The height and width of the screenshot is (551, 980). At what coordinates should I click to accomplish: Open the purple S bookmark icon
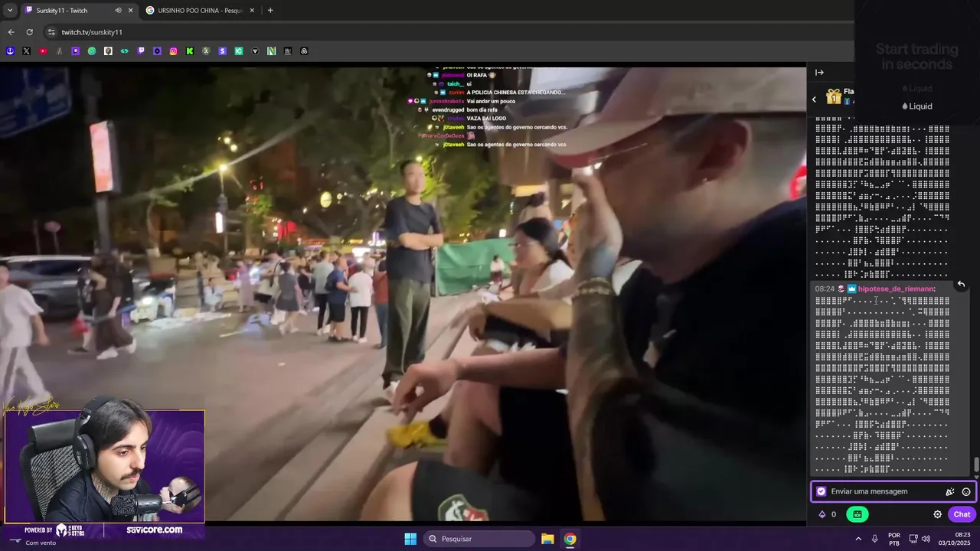(x=223, y=51)
